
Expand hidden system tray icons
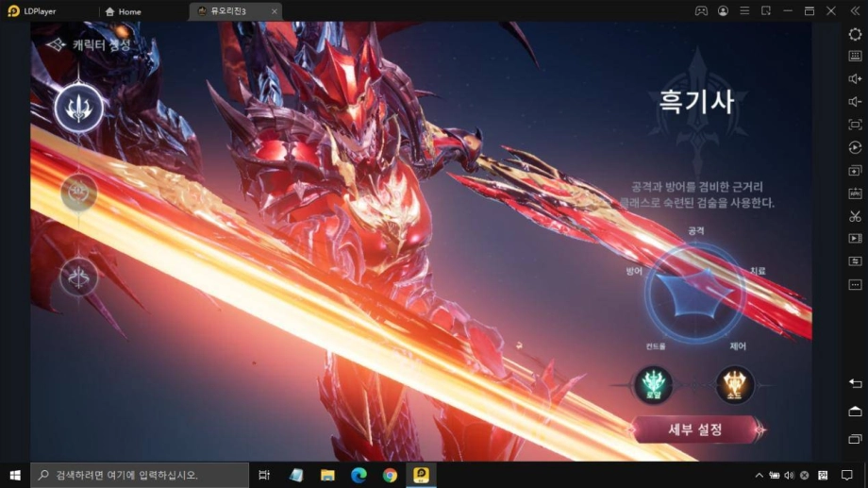[759, 476]
